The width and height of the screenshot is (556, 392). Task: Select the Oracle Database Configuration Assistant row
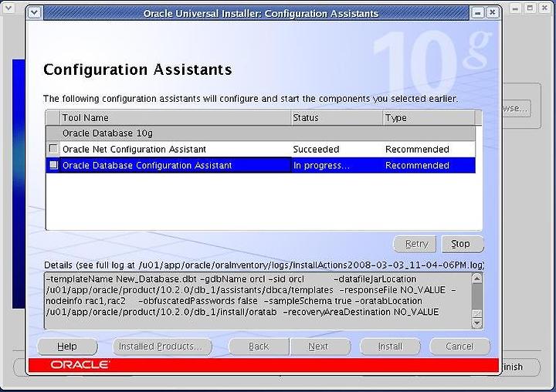click(261, 165)
